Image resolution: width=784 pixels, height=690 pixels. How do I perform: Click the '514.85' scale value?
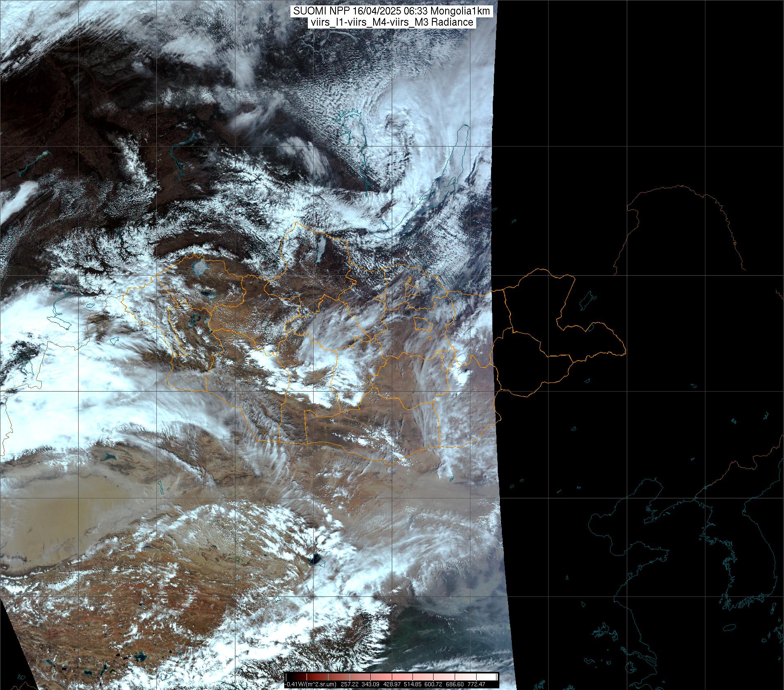click(x=412, y=685)
